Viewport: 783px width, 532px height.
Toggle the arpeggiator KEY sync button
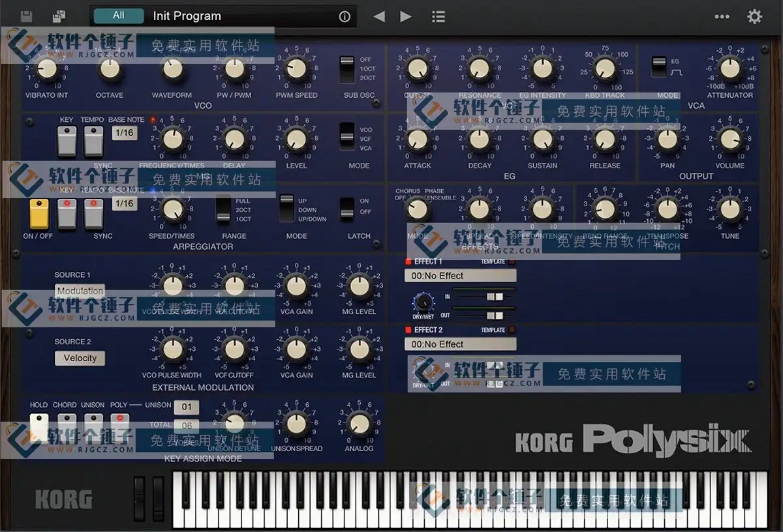tap(67, 214)
